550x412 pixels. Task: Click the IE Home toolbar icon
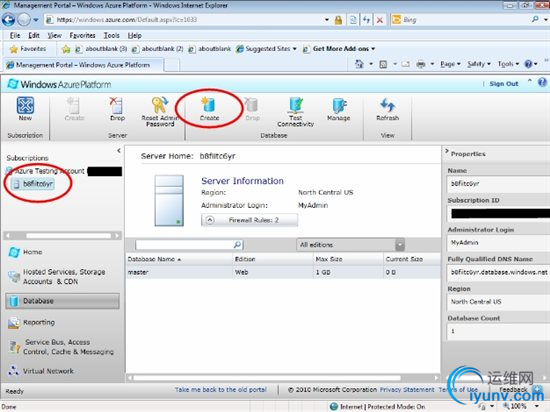359,64
